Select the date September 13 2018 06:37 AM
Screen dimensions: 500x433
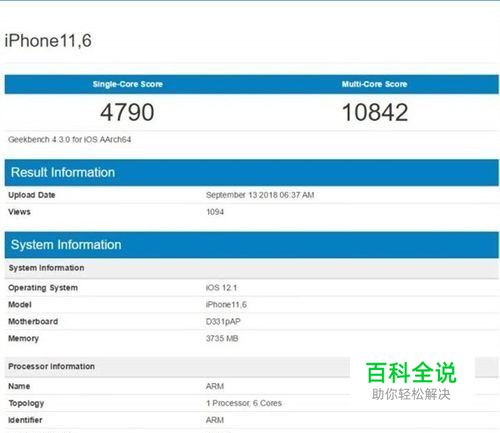pos(260,195)
